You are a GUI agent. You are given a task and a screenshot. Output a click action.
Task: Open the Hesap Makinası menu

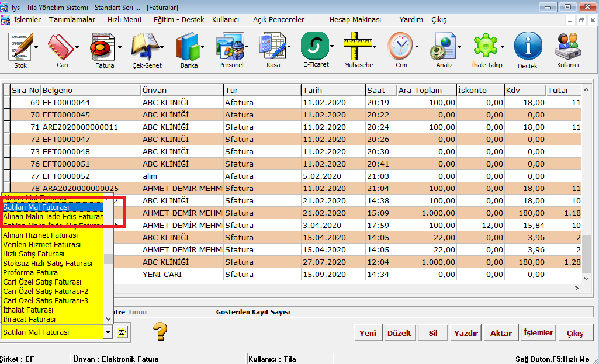pyautogui.click(x=355, y=19)
